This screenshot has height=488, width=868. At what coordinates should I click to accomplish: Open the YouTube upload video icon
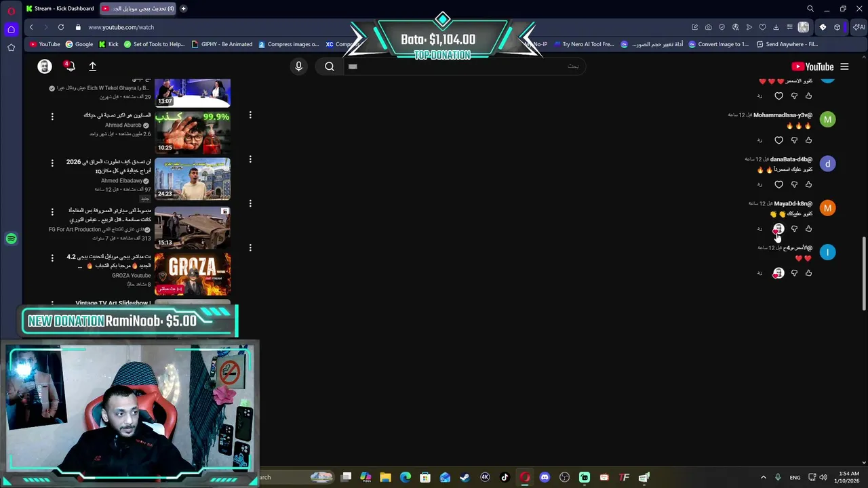point(93,66)
